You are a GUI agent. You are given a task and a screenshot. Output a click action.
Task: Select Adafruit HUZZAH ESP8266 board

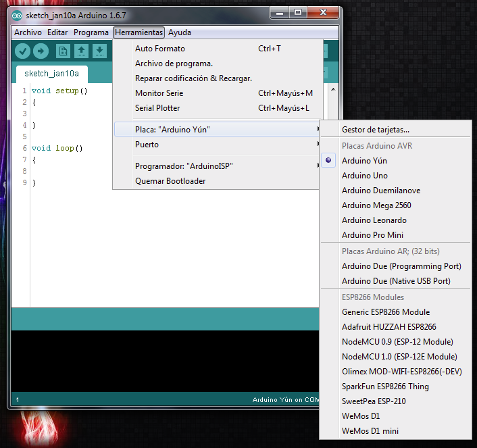click(x=396, y=327)
